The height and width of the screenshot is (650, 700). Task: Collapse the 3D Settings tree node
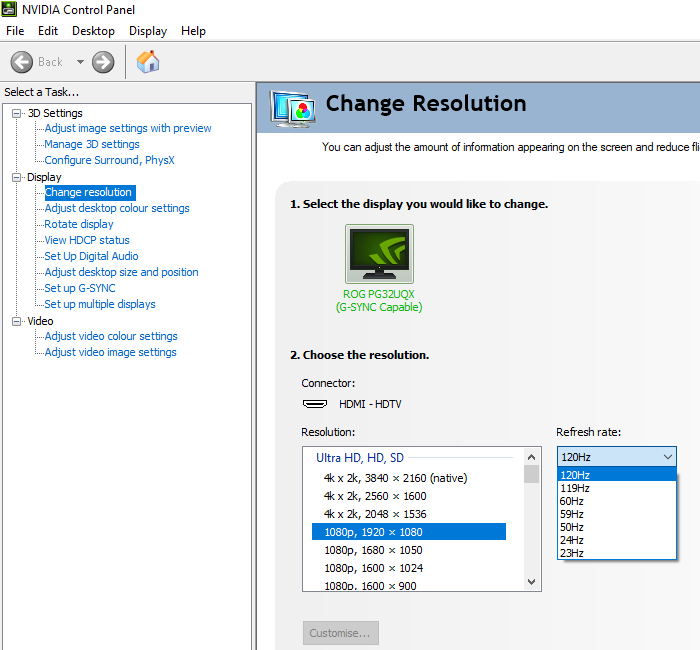point(17,113)
